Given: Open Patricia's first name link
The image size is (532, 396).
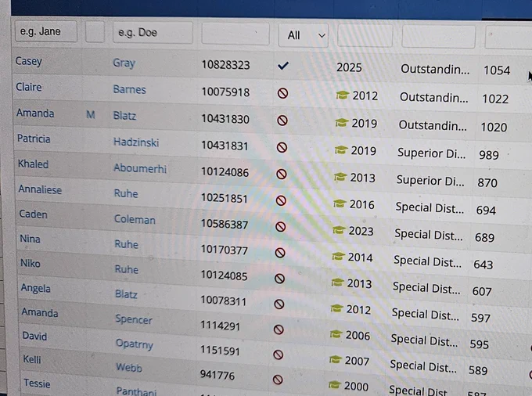Looking at the screenshot, I should click(x=34, y=139).
